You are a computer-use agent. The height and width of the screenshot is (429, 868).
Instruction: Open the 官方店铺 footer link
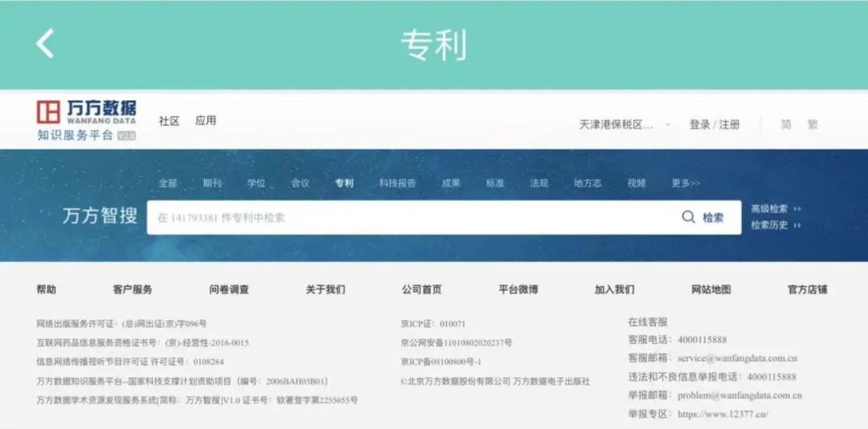(808, 289)
